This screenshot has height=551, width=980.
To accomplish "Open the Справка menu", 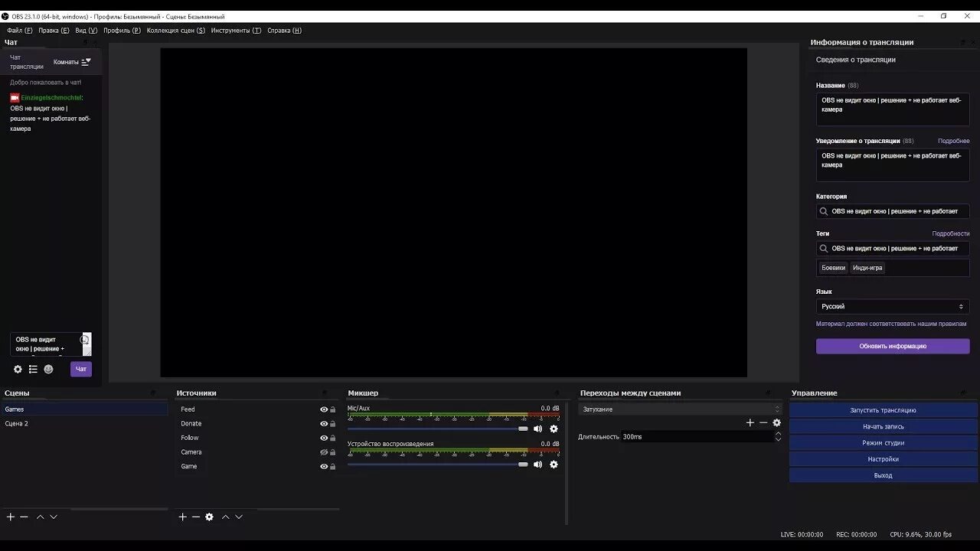I will (x=284, y=31).
